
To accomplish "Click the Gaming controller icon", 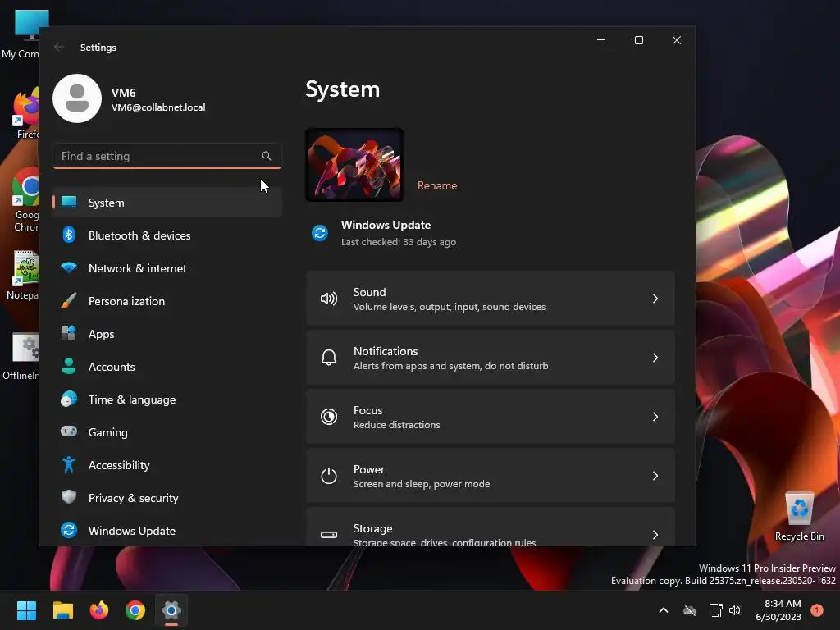I will [69, 431].
